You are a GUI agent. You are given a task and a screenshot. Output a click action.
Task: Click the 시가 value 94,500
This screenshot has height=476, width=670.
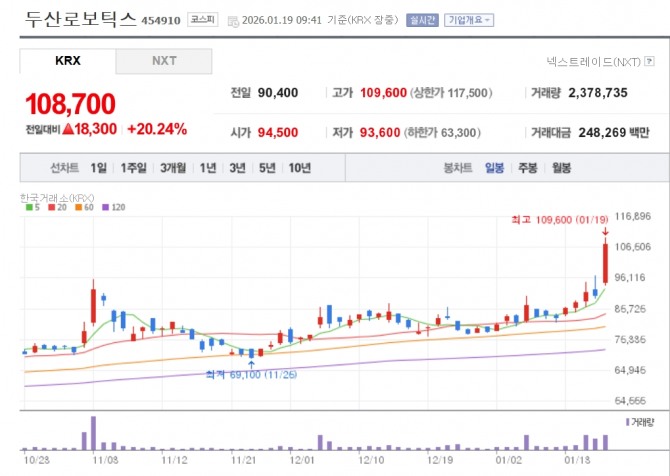pyautogui.click(x=278, y=132)
